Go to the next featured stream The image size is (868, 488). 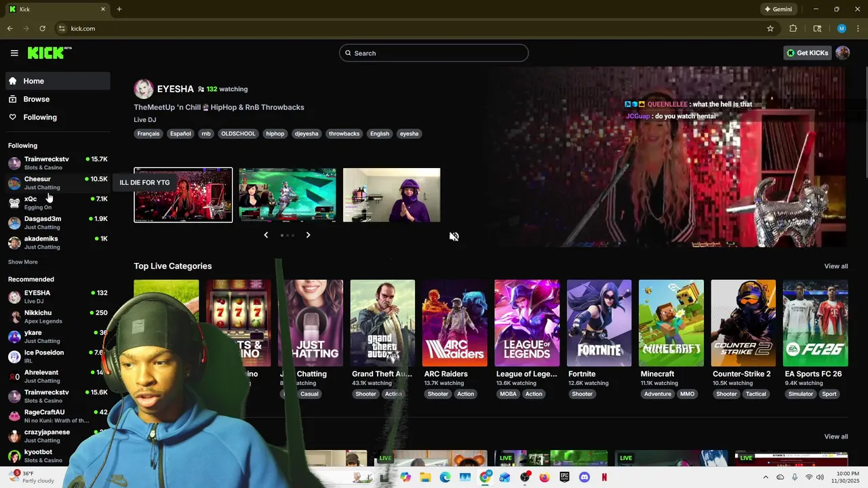tap(308, 235)
